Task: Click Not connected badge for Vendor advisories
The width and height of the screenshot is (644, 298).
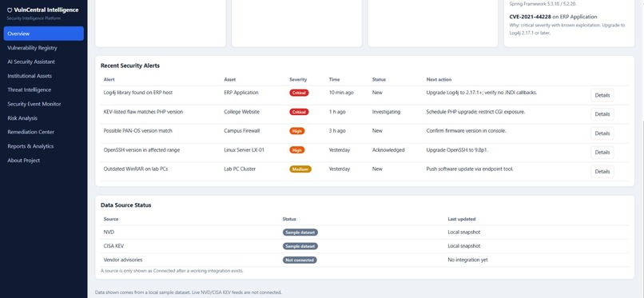Action: 300,260
